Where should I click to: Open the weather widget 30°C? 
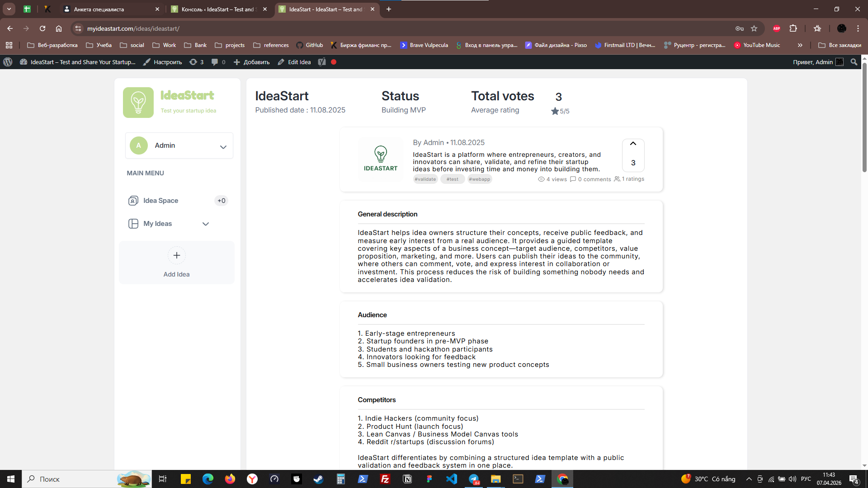click(708, 479)
